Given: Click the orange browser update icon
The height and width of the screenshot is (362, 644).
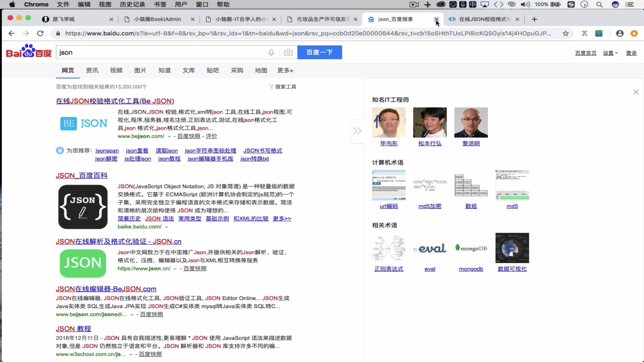Looking at the screenshot, I should [634, 34].
